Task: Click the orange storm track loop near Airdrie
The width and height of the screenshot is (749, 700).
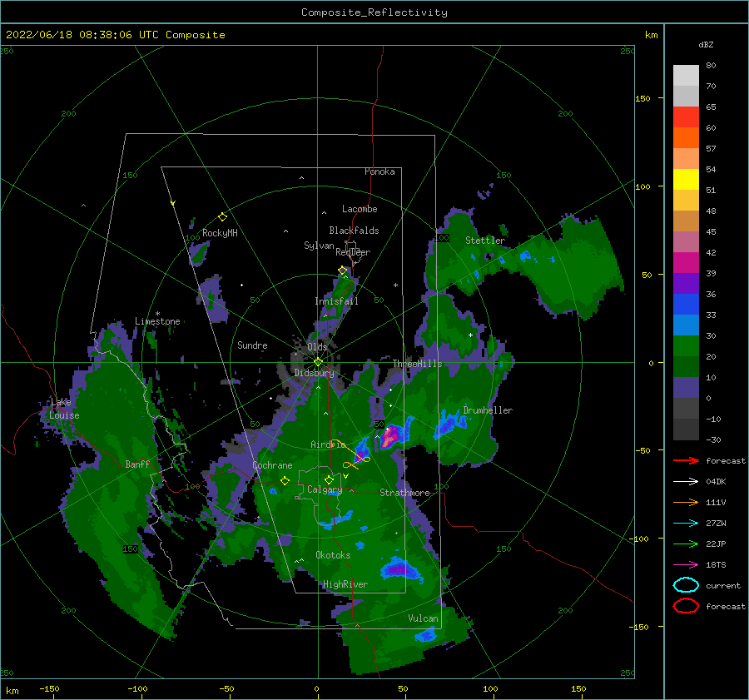Action: pos(352,454)
